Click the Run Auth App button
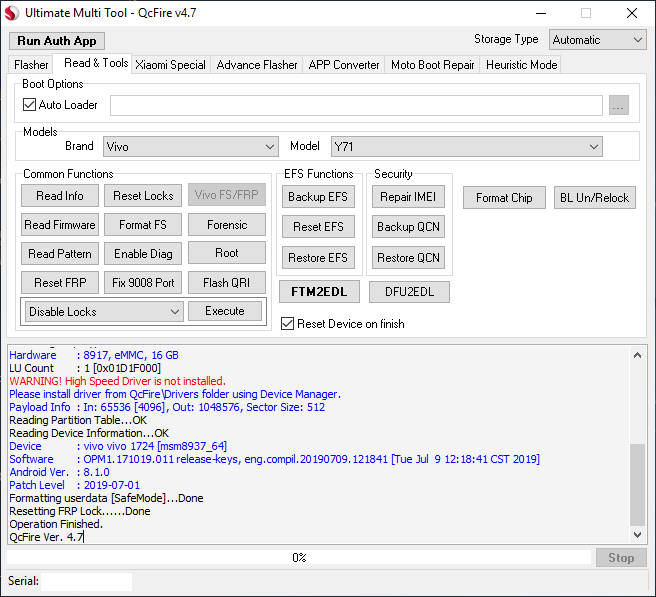The width and height of the screenshot is (656, 597). (x=57, y=41)
